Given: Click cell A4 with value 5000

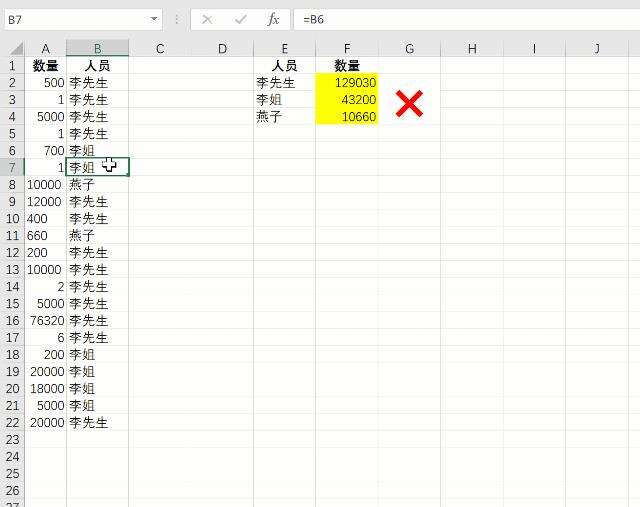Looking at the screenshot, I should [x=46, y=116].
